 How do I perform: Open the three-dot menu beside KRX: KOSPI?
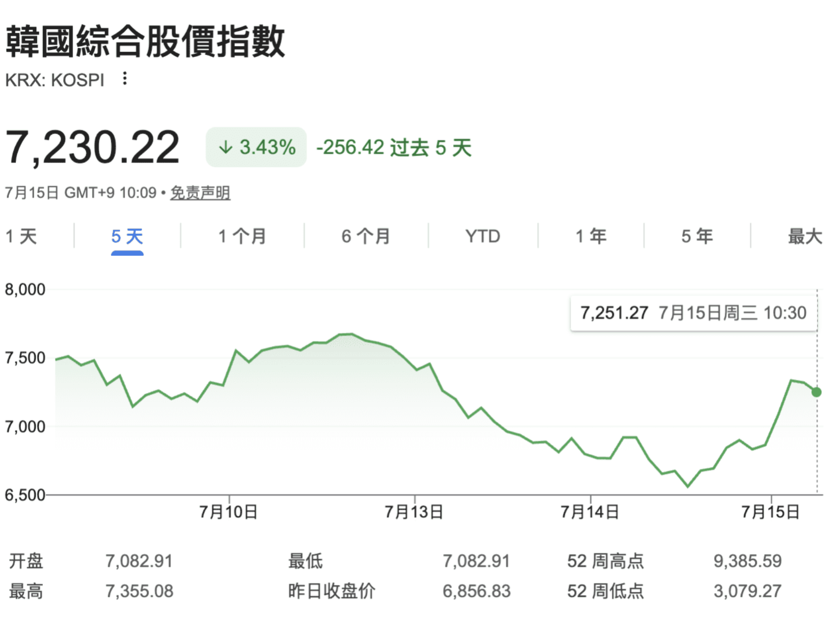pyautogui.click(x=125, y=78)
